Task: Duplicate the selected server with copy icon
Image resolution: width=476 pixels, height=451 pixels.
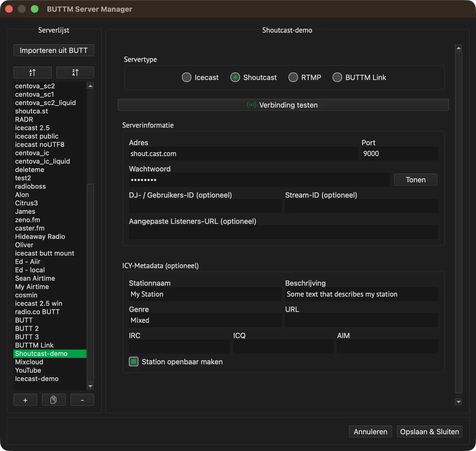Action: pos(54,400)
